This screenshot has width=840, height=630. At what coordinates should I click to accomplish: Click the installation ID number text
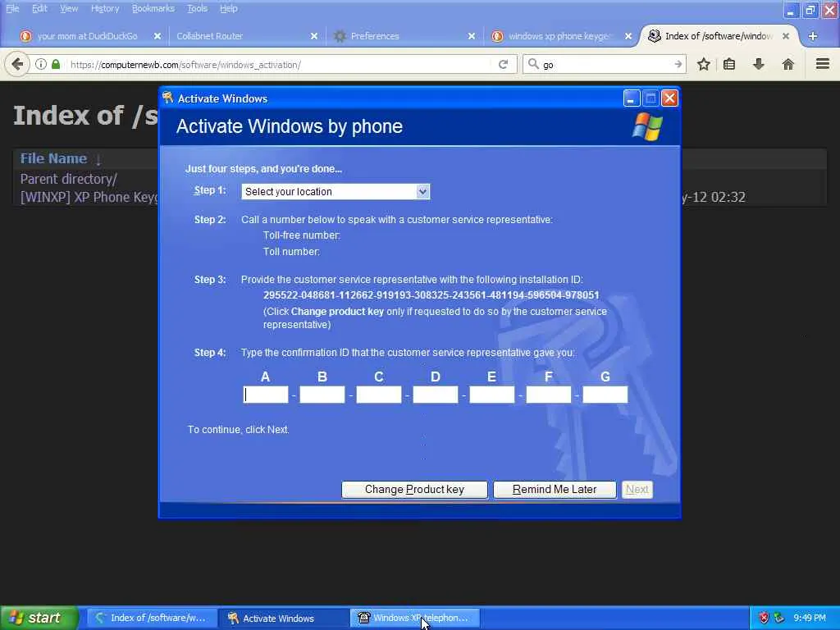(x=431, y=295)
